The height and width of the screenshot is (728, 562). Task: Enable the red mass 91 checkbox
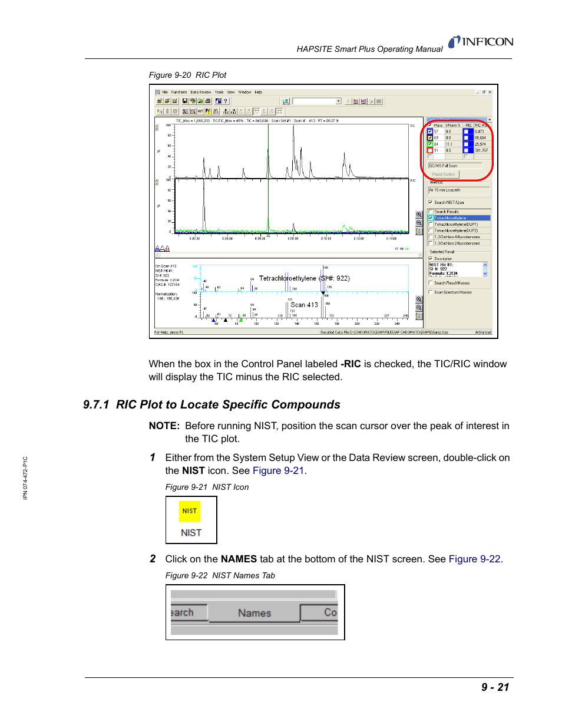tap(430, 150)
